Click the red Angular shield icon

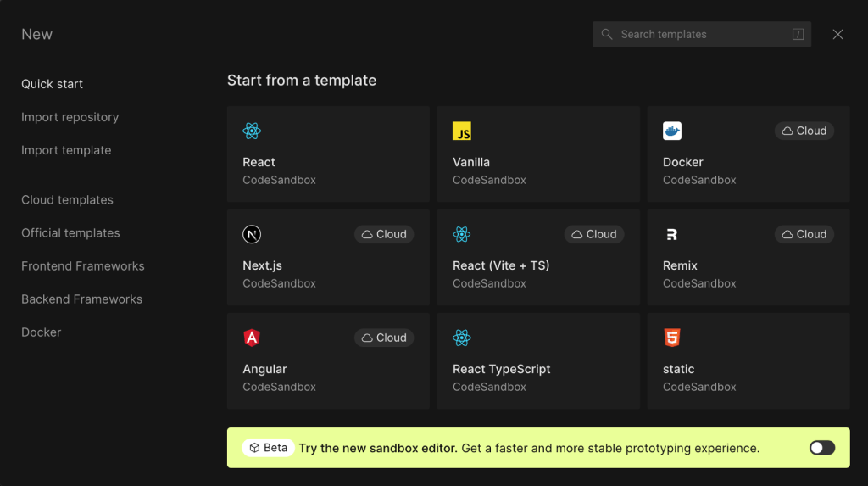pyautogui.click(x=251, y=338)
